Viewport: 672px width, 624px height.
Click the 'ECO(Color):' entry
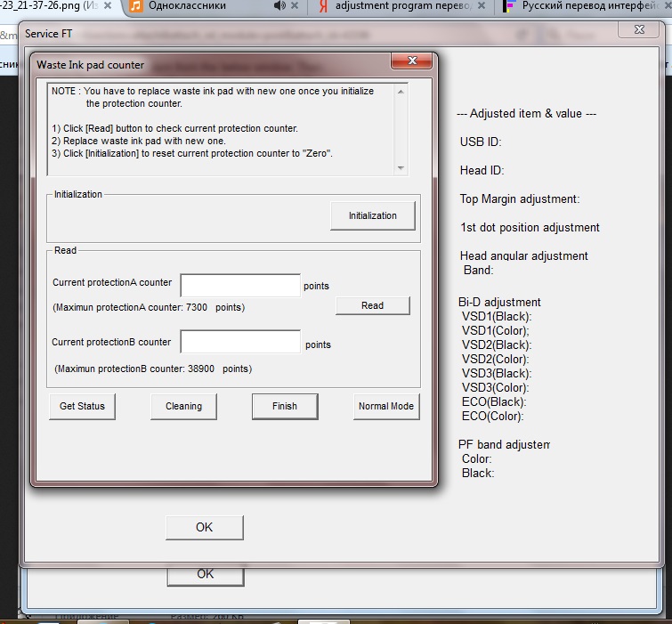point(493,416)
